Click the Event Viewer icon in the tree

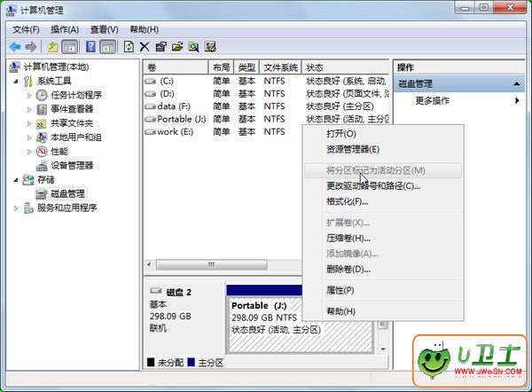point(42,109)
